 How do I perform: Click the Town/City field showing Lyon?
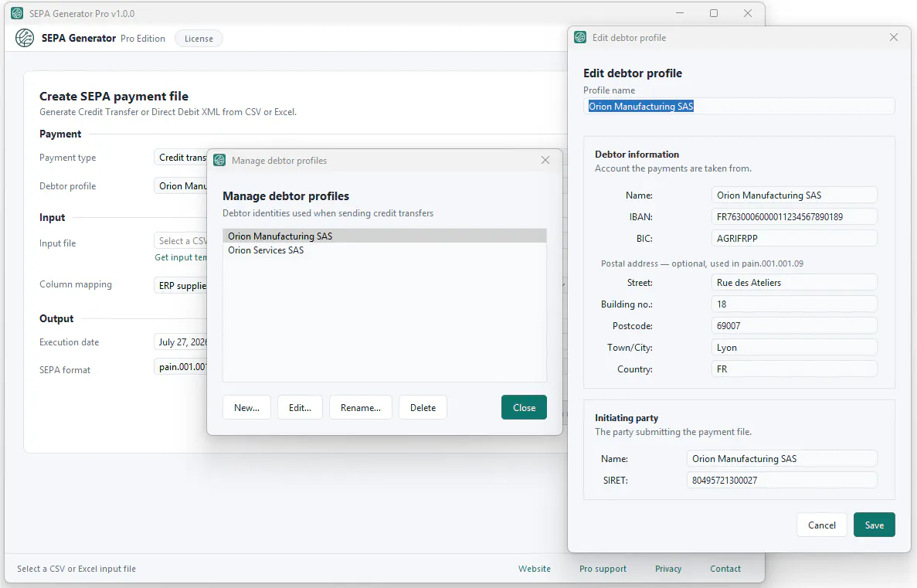(x=794, y=348)
